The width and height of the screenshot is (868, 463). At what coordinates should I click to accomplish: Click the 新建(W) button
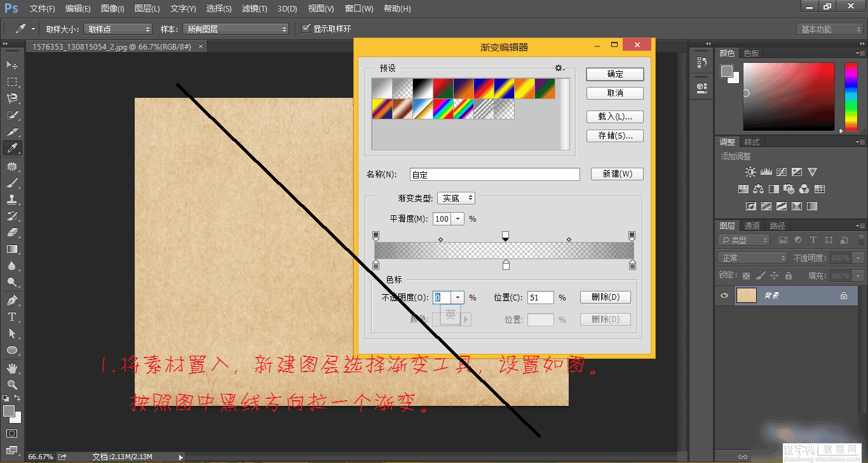(x=617, y=174)
